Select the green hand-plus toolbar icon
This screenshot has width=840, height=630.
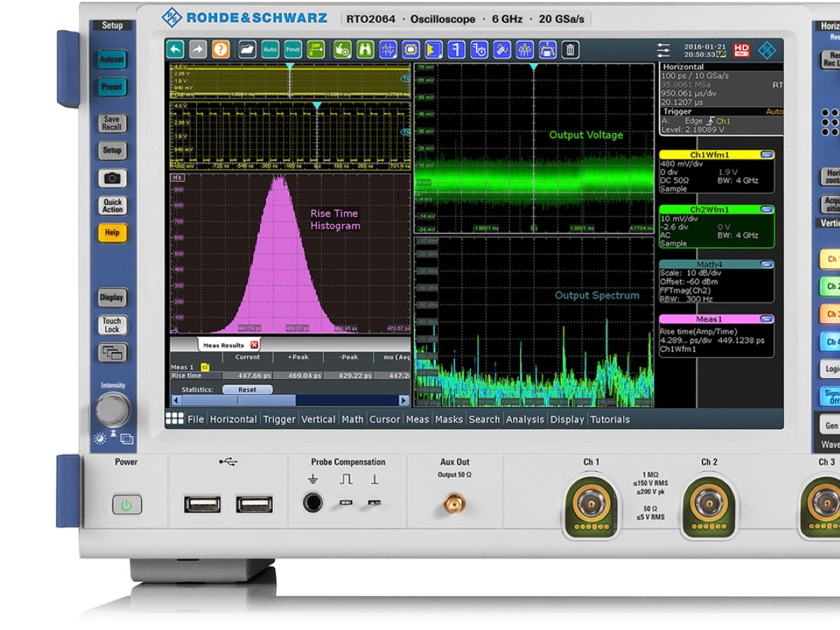pyautogui.click(x=342, y=50)
